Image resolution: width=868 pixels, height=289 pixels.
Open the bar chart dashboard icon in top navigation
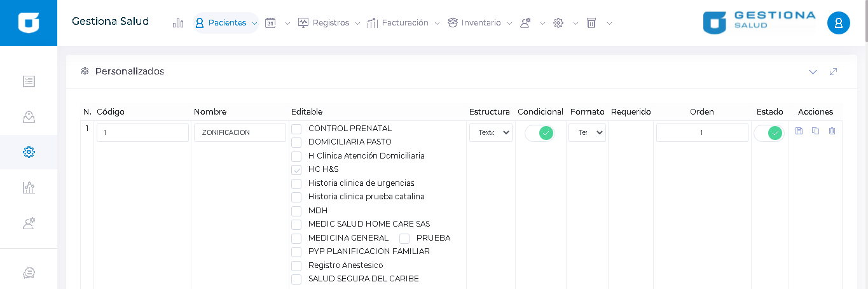tap(178, 23)
